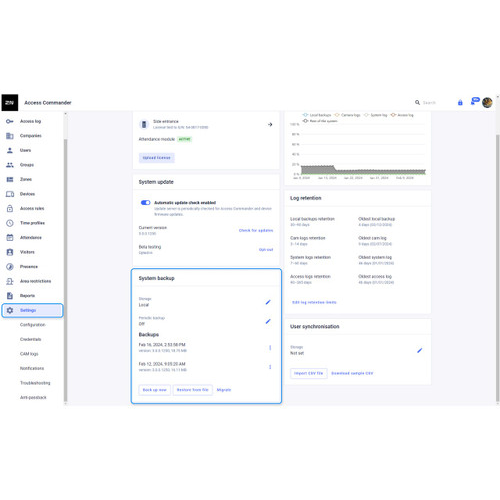Screen dimensions: 500x500
Task: Click the header Search field
Action: (429, 103)
